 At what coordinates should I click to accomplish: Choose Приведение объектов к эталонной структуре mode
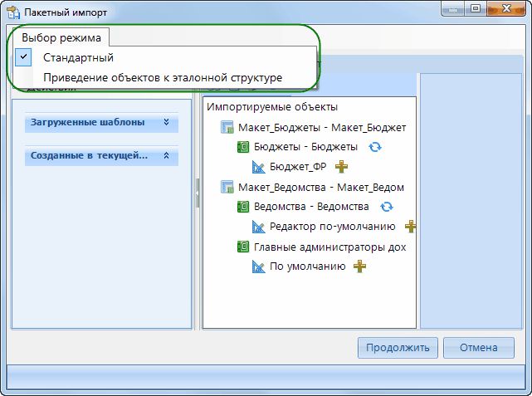[x=163, y=77]
